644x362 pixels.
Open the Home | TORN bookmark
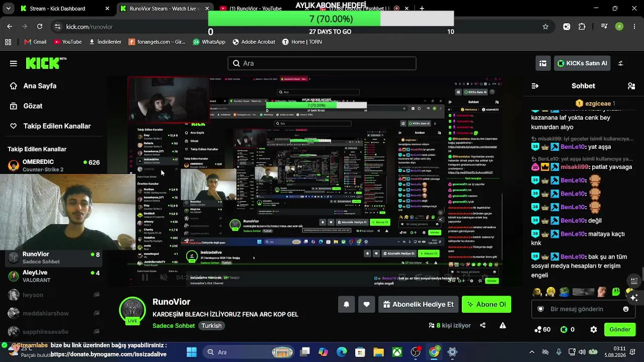click(302, 42)
